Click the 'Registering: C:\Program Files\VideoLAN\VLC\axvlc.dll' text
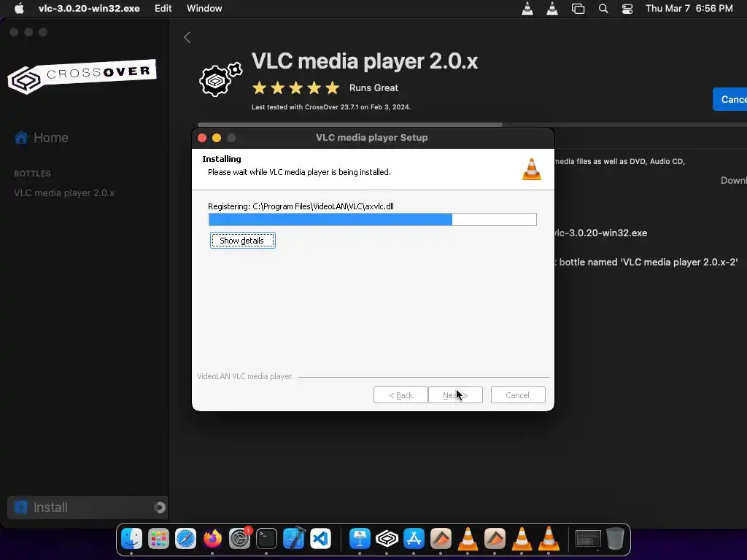747x560 pixels. click(301, 206)
